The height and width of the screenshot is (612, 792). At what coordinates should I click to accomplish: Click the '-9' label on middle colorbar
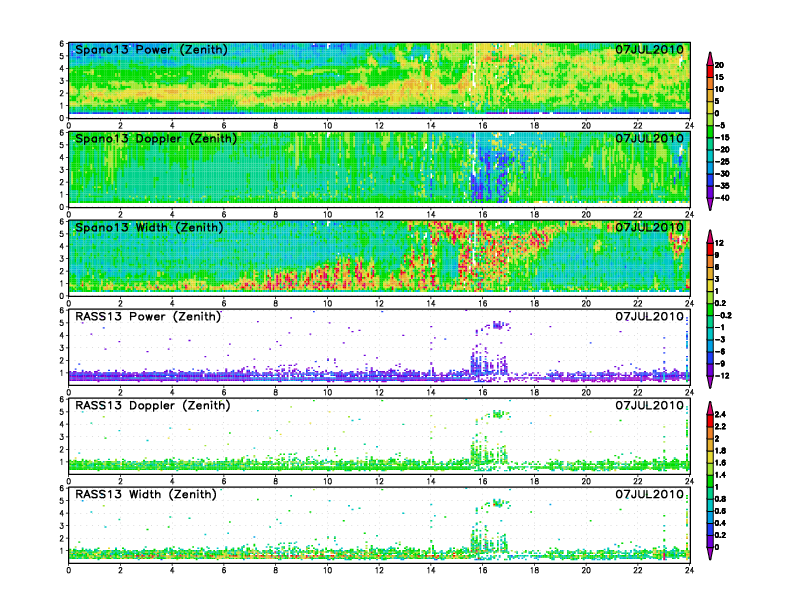(720, 364)
